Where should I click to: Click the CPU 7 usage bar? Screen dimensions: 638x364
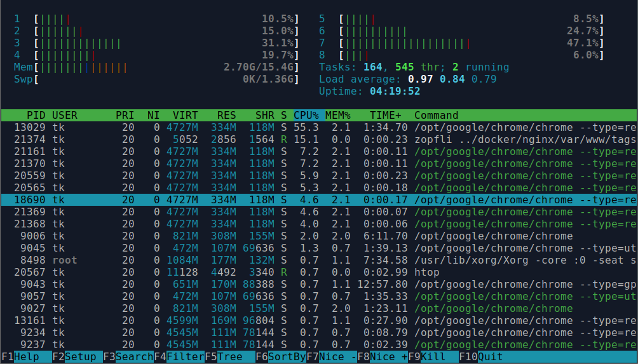(x=472, y=43)
